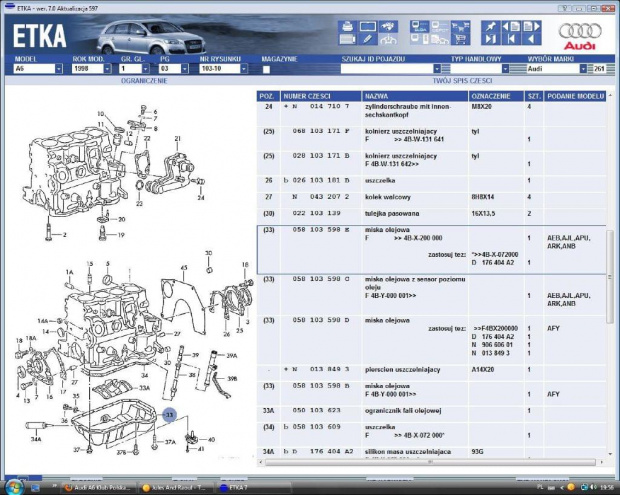The height and width of the screenshot is (495, 620).
Task: Select part number 068 103 171 F
Action: pos(321,131)
